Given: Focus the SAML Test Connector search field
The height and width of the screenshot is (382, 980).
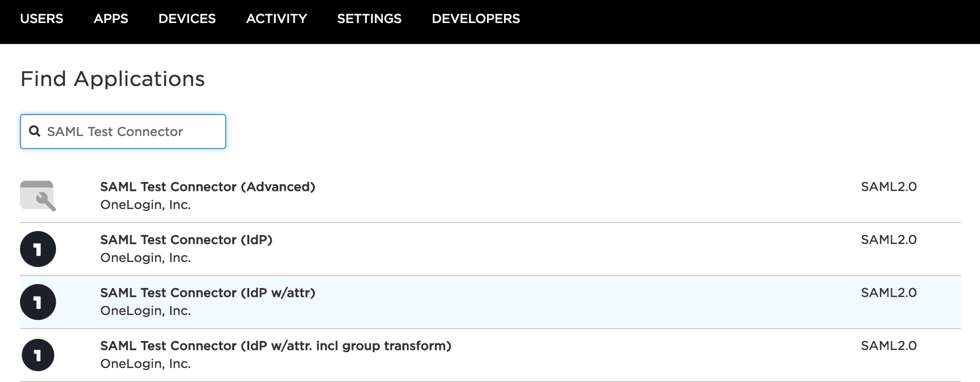Looking at the screenshot, I should click(130, 131).
